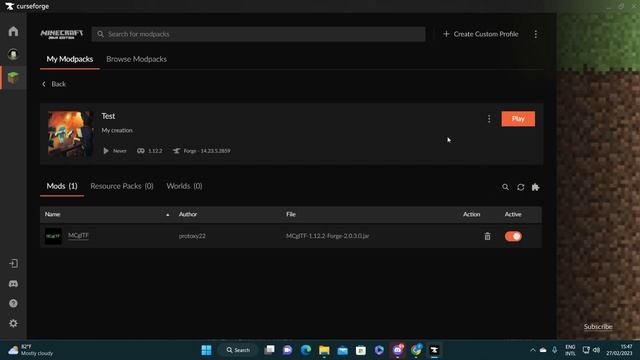Click the Test modpack title
The image size is (640, 360).
[x=108, y=116]
